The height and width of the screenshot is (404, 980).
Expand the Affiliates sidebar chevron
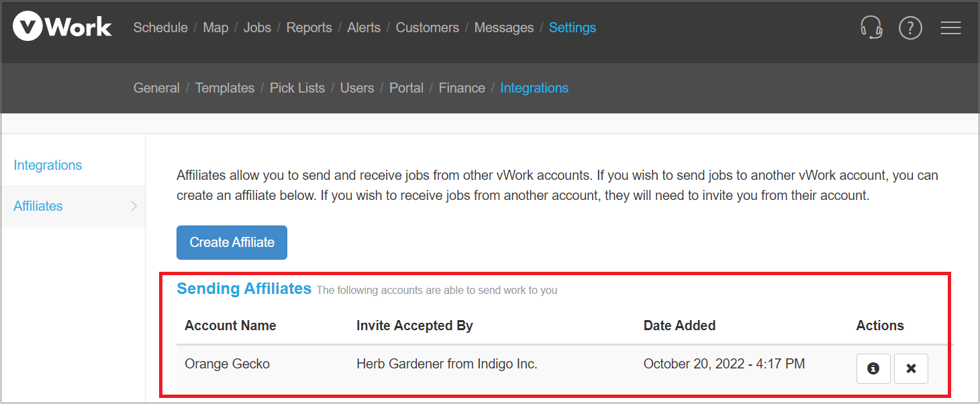point(134,206)
